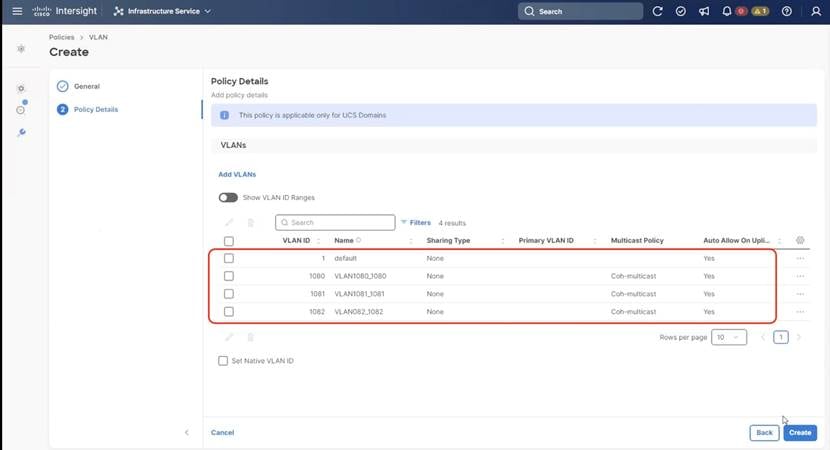This screenshot has width=830, height=450.
Task: Tick the select-all header checkbox
Action: (x=229, y=241)
